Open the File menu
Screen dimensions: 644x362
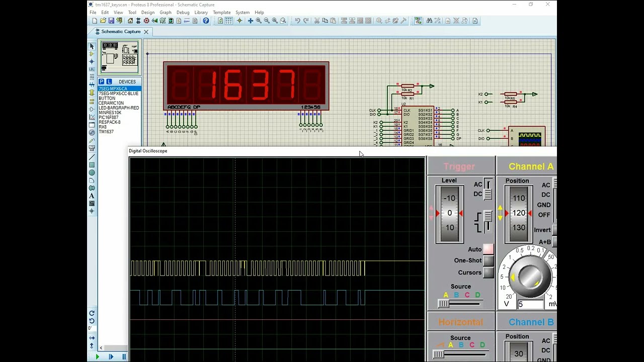93,13
